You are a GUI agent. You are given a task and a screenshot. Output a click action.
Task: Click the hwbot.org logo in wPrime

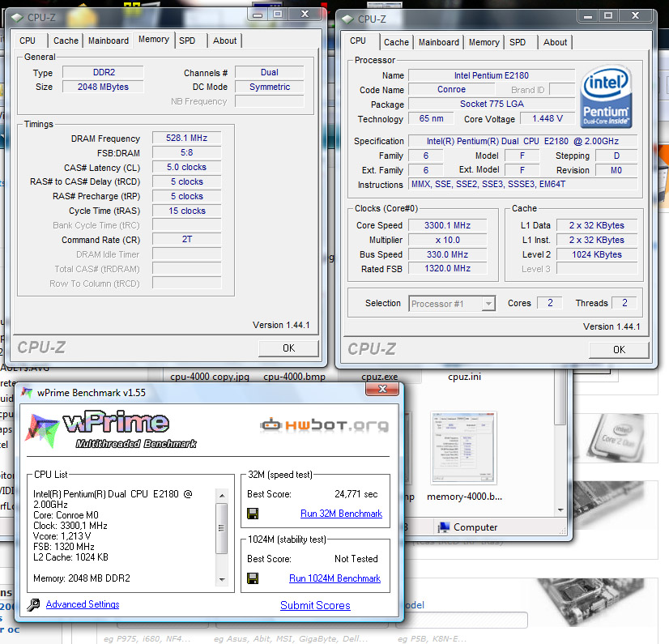click(324, 425)
